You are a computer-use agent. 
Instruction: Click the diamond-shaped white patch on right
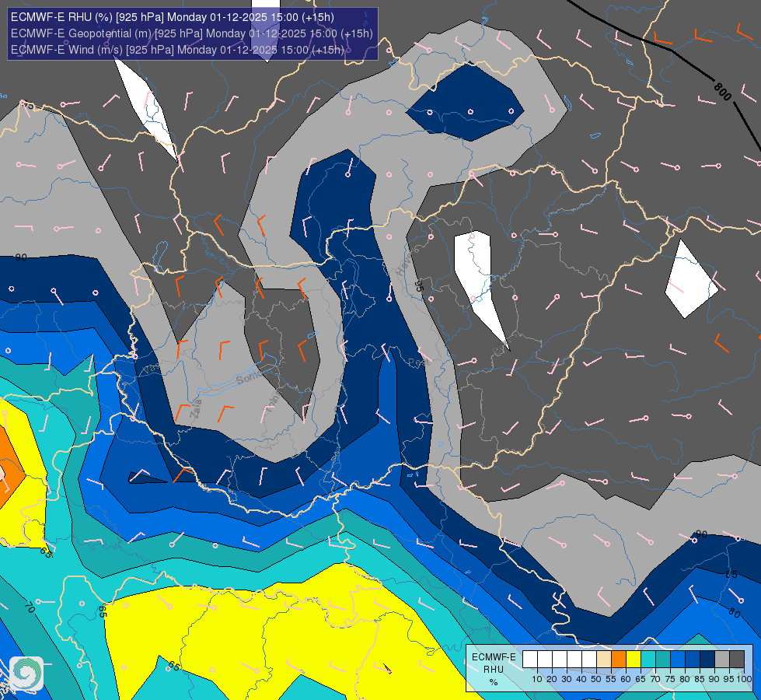[690, 279]
